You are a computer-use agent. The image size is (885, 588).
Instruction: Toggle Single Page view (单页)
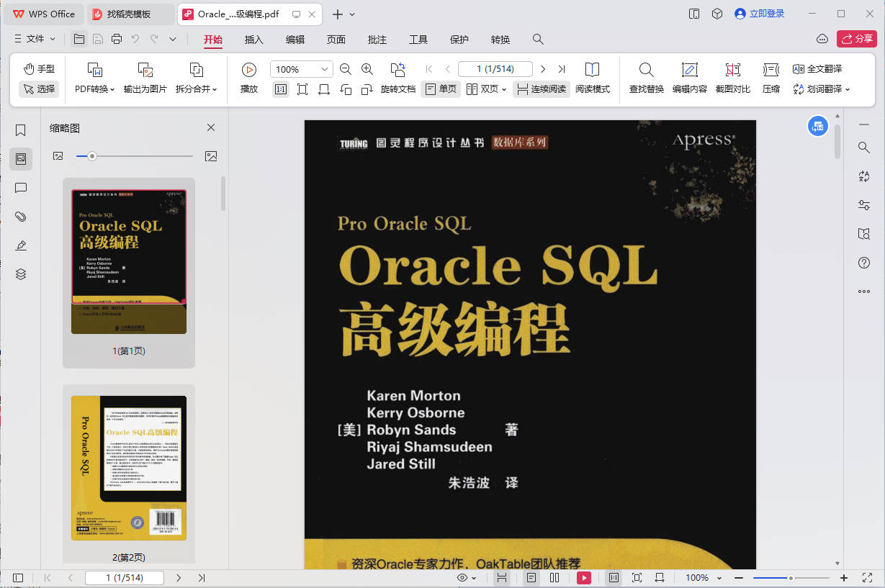441,89
